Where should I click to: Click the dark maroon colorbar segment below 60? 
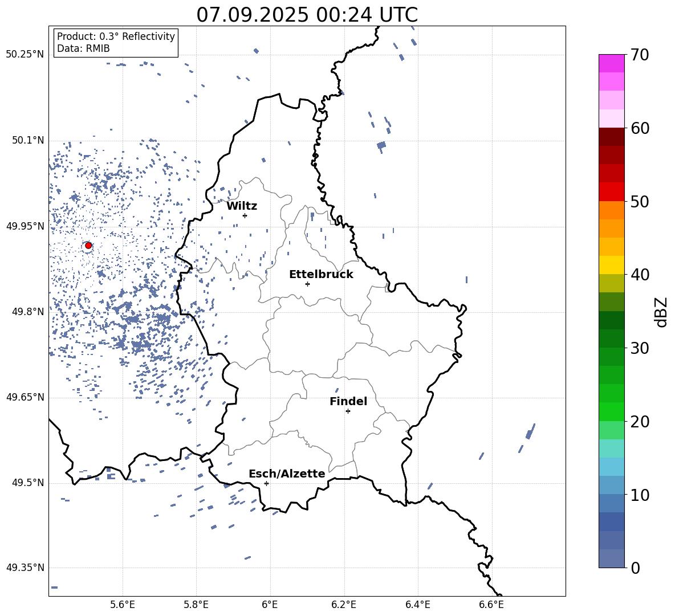(x=612, y=136)
